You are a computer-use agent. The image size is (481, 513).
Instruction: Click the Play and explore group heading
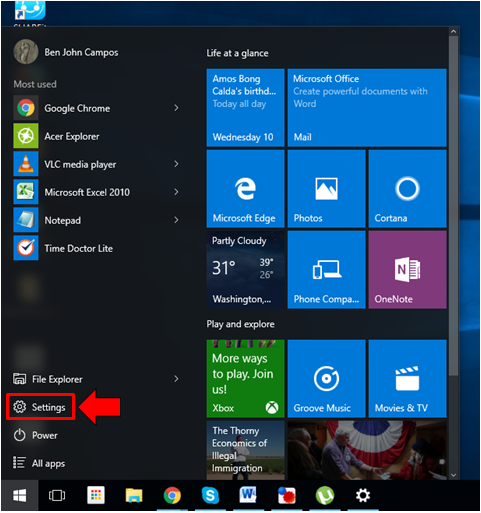pos(241,324)
